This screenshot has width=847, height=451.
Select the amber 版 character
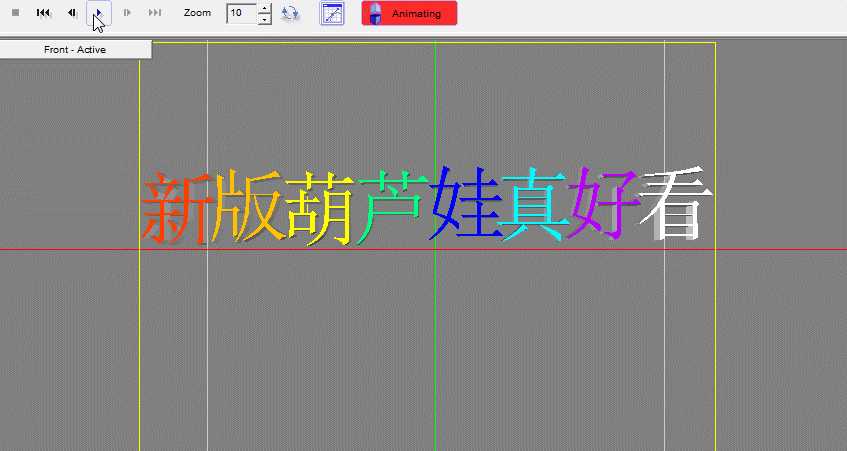tap(248, 205)
